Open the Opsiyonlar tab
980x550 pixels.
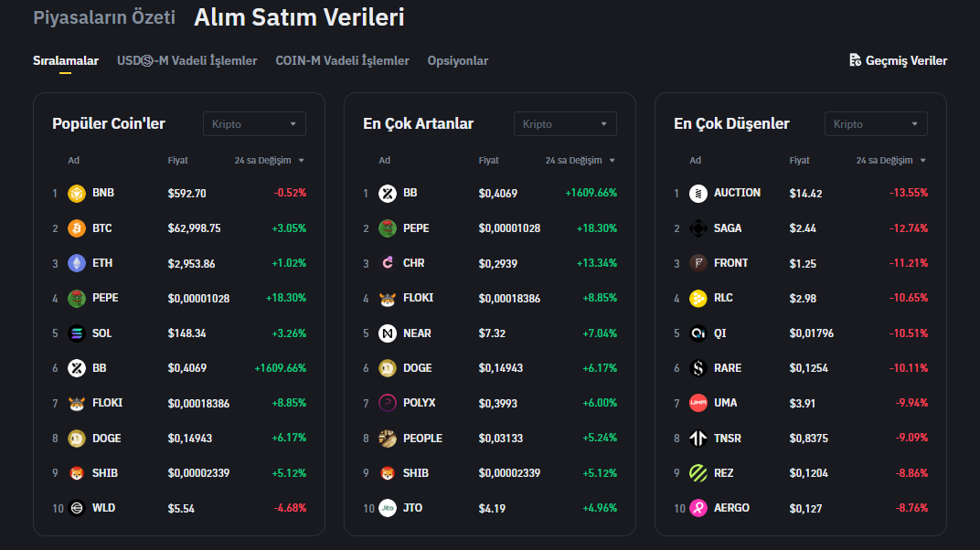point(457,61)
